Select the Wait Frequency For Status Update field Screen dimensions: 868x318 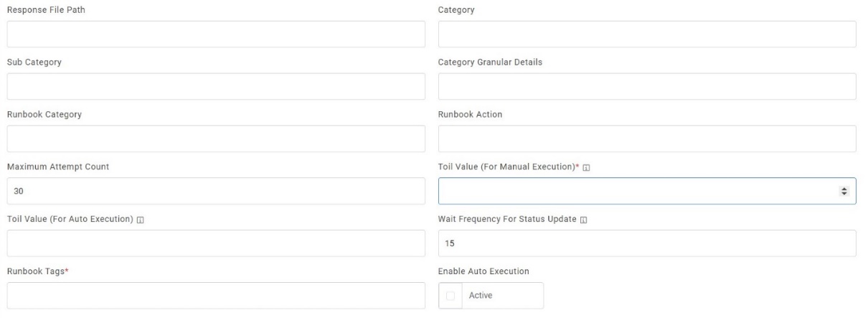(647, 243)
